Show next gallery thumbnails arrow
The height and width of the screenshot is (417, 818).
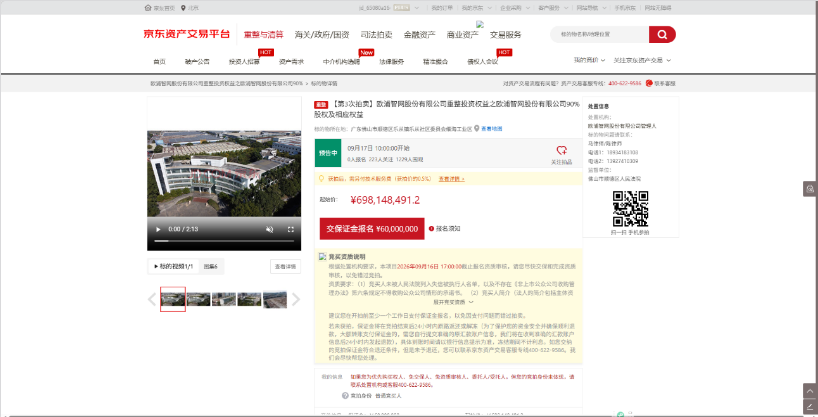click(296, 299)
